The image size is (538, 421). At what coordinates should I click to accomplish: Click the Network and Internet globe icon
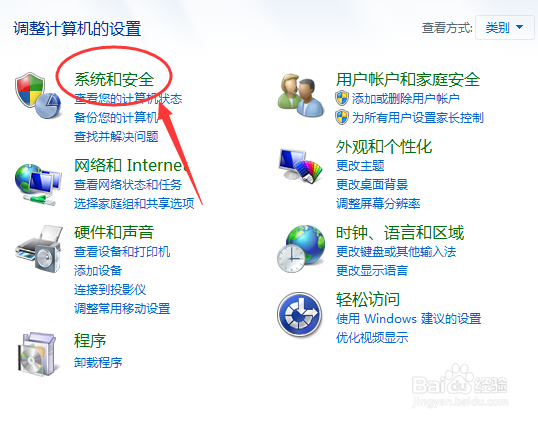tap(38, 184)
